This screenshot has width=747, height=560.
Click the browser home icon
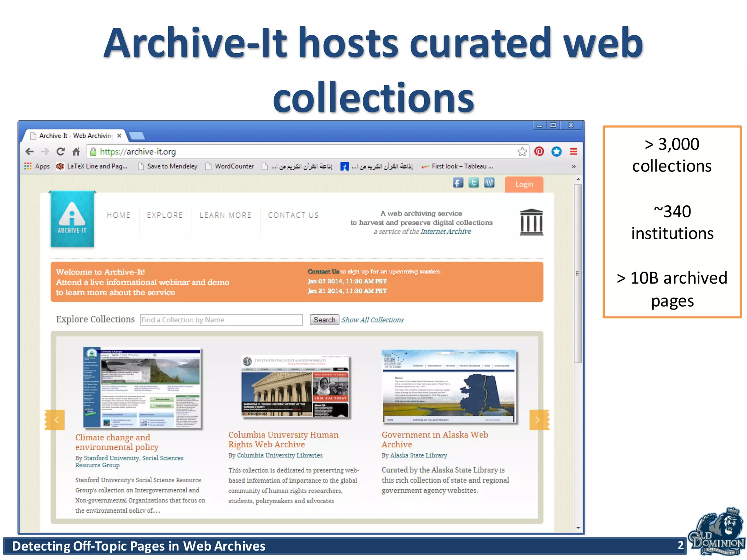[x=76, y=152]
